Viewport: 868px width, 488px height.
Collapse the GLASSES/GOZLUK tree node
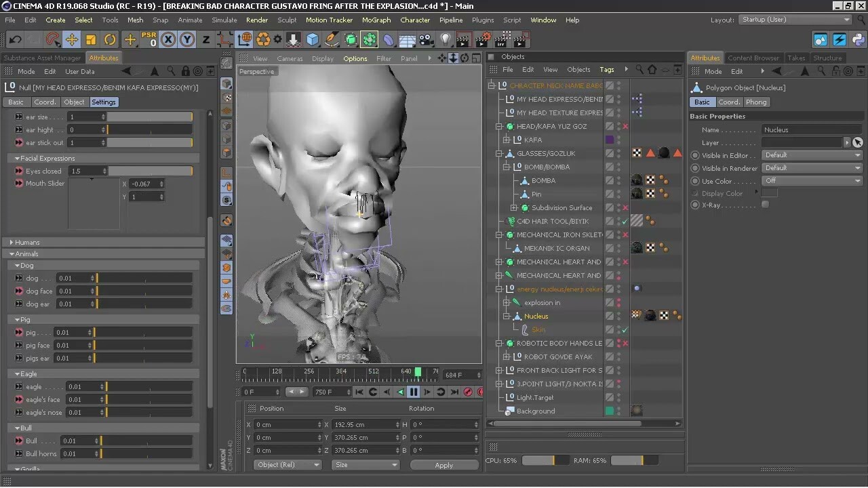click(499, 154)
